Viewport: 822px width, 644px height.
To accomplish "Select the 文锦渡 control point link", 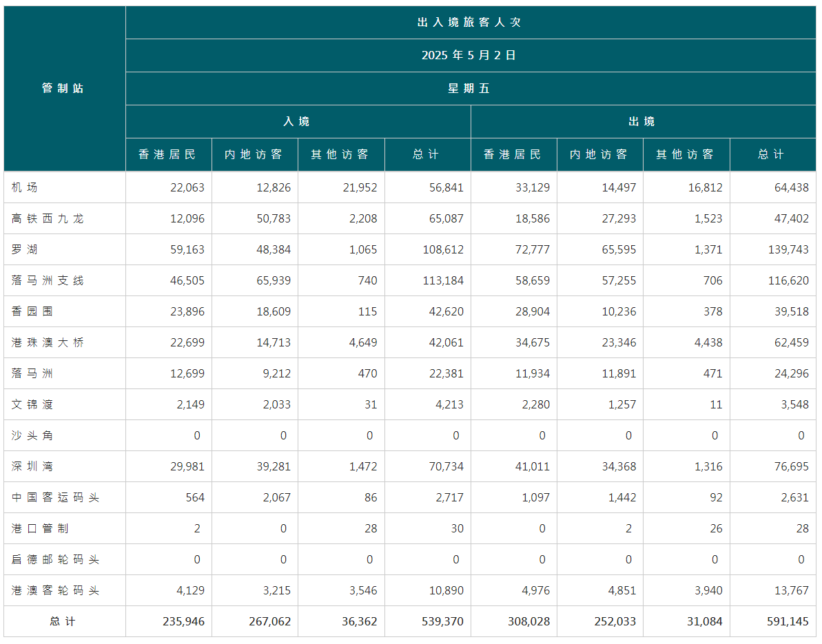I will [32, 404].
